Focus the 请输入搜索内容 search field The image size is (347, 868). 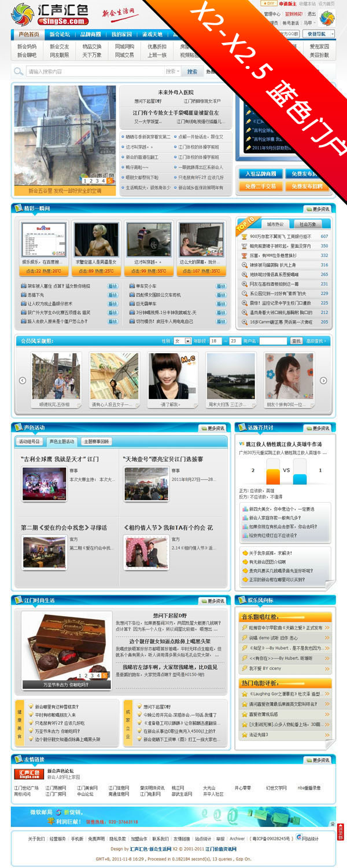[x=95, y=72]
